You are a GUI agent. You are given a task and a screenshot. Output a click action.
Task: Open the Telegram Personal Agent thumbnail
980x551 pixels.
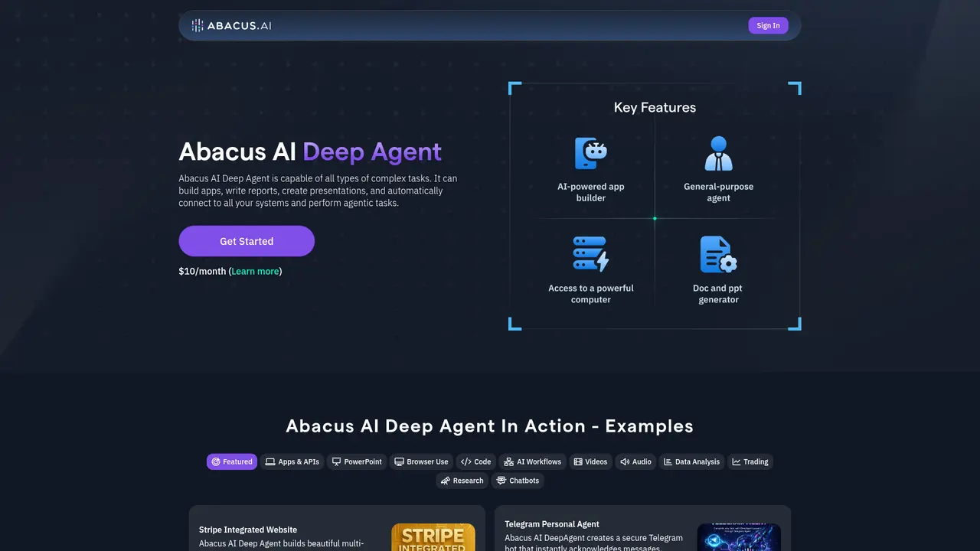point(739,537)
